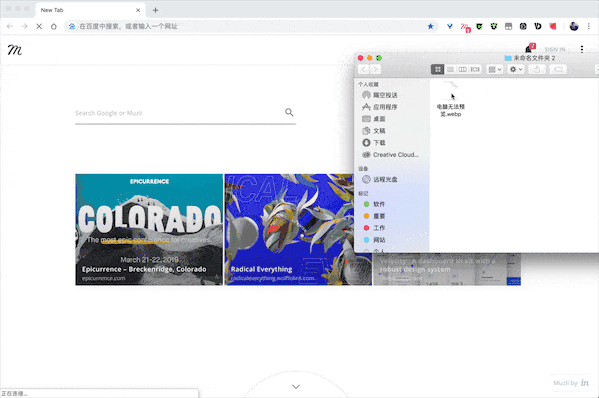The image size is (599, 398).
Task: Click the magnifier search icon
Action: coord(289,112)
